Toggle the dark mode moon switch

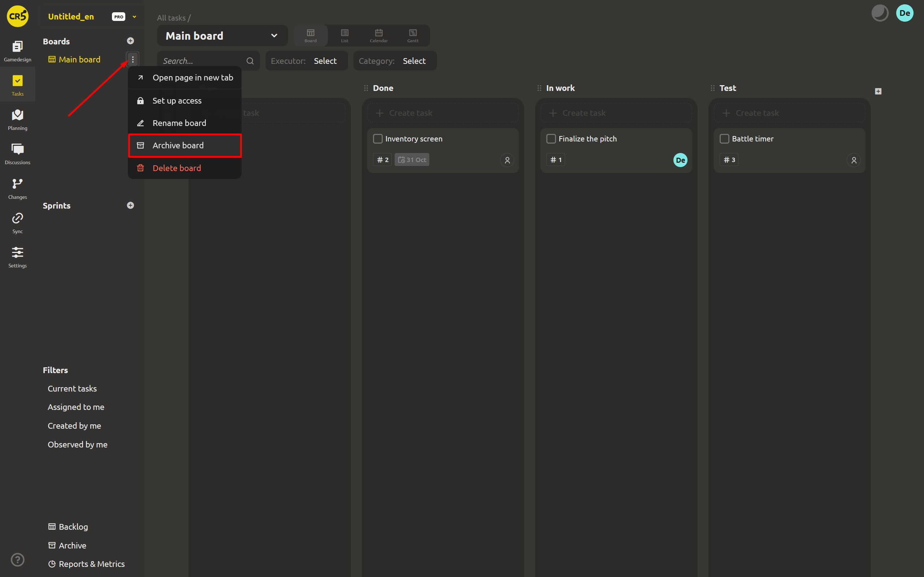tap(880, 13)
